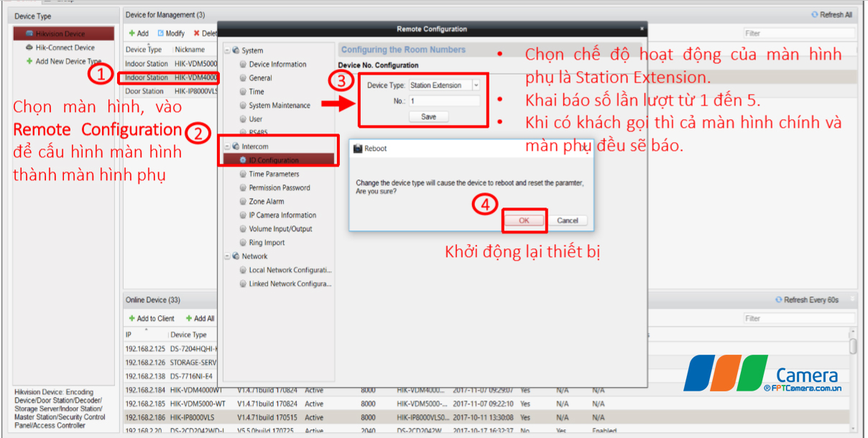Click the gear icon beside Zone Alarm
The width and height of the screenshot is (868, 438).
tap(243, 202)
